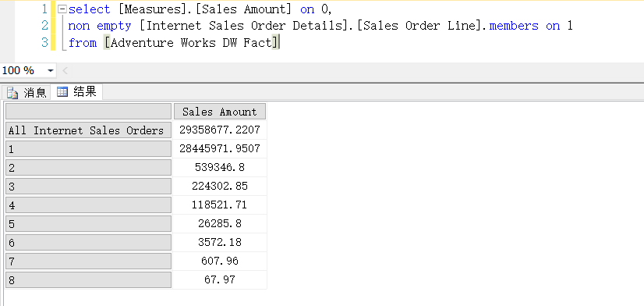Viewport: 644px width, 306px height.
Task: Click the cell value 607.96
Action: click(x=220, y=261)
